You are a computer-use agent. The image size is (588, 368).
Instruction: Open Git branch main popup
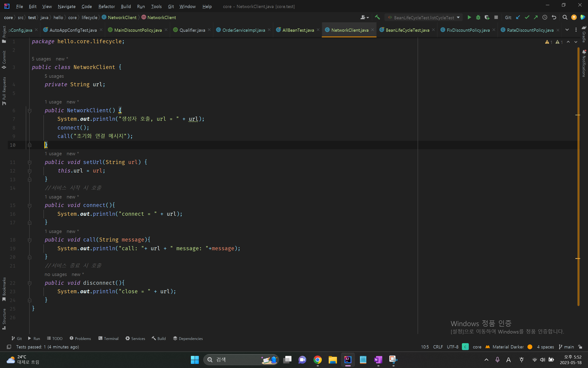point(566,347)
